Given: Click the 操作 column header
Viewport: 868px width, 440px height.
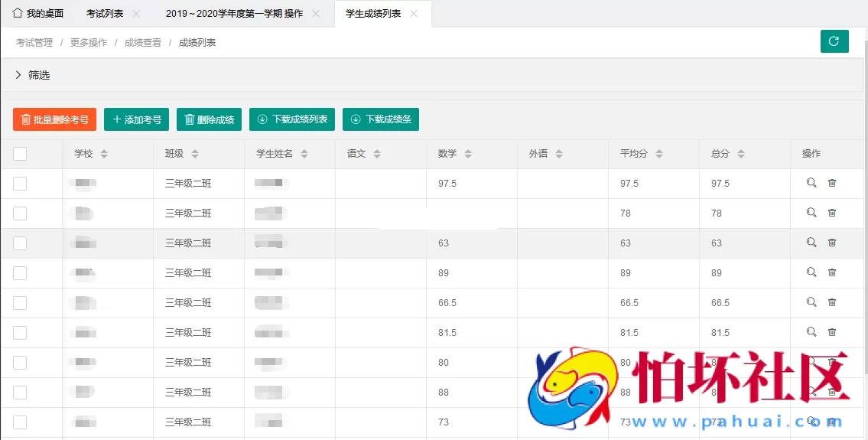Looking at the screenshot, I should point(811,154).
